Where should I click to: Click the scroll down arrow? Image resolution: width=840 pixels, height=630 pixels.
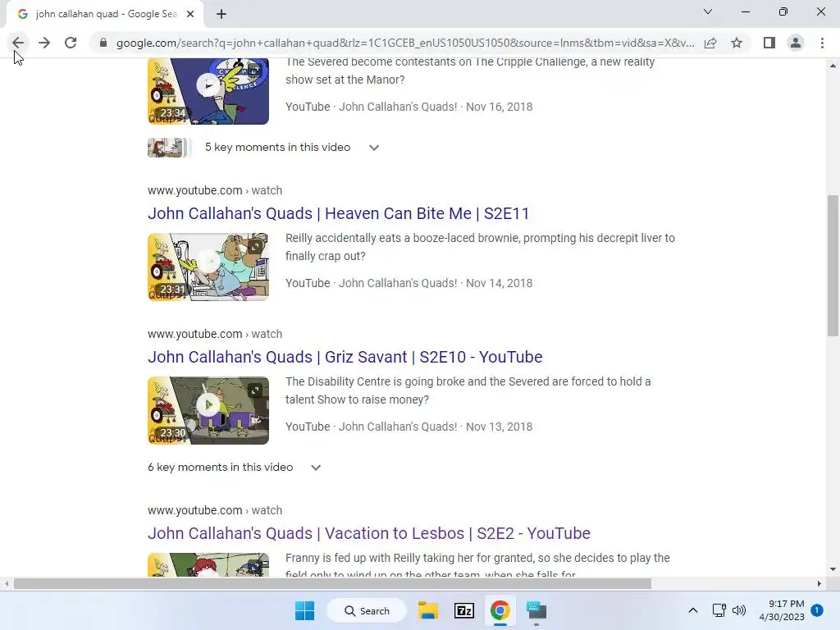[833, 569]
